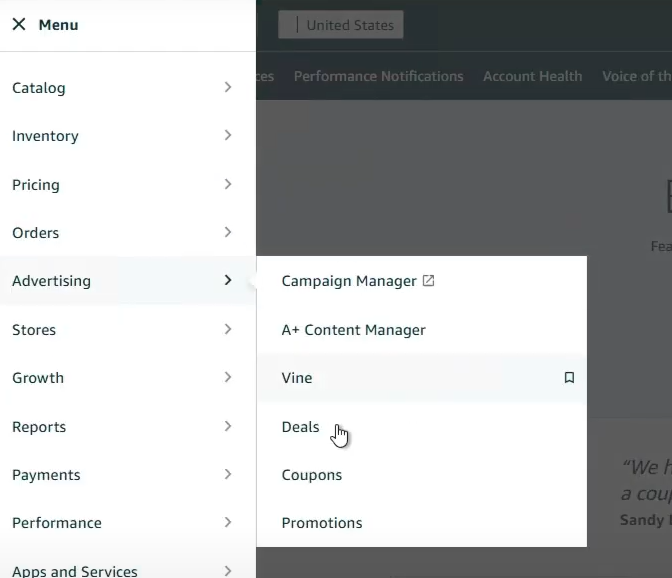Expand the Pricing chevron arrow
The height and width of the screenshot is (578, 672).
(228, 184)
